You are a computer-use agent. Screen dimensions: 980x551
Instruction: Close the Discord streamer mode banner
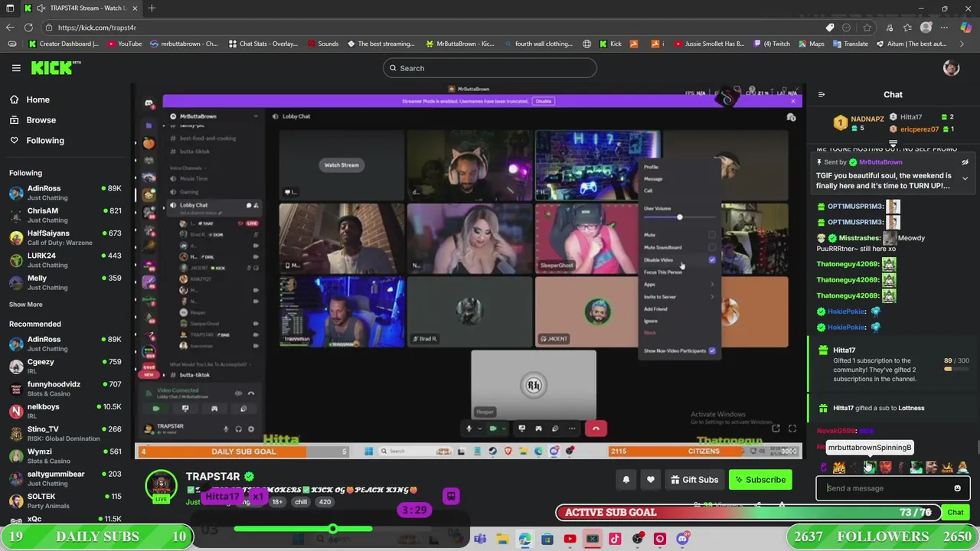click(792, 101)
